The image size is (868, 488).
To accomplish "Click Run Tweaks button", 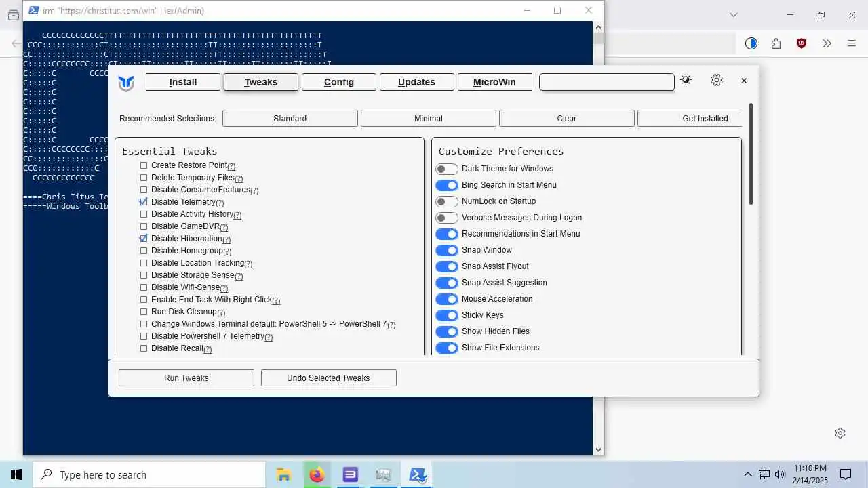I will tap(186, 378).
